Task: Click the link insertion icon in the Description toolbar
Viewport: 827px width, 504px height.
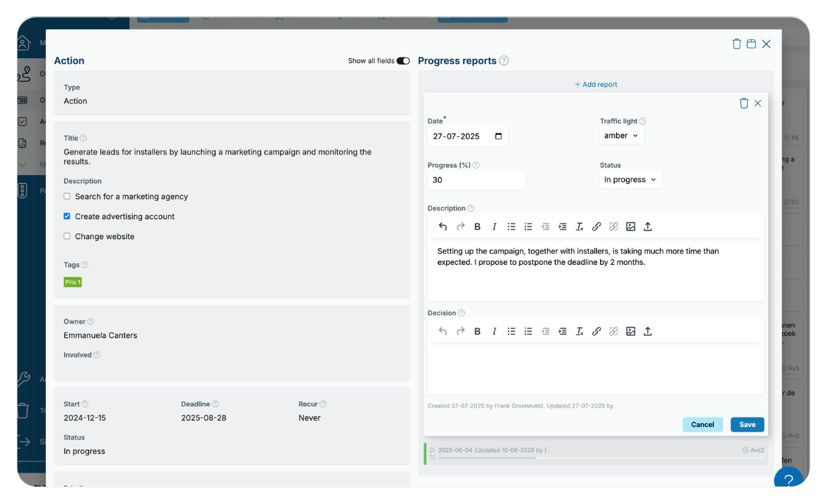Action: tap(596, 226)
